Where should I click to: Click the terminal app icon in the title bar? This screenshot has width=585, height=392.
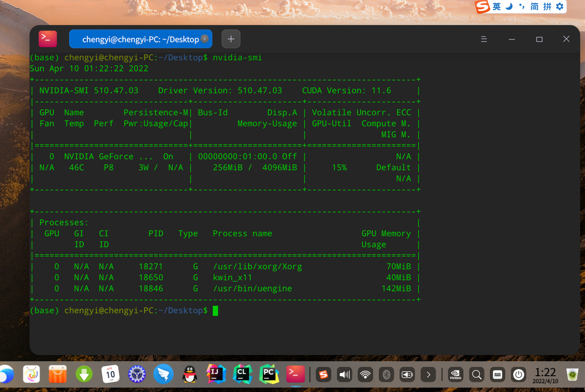coord(48,39)
